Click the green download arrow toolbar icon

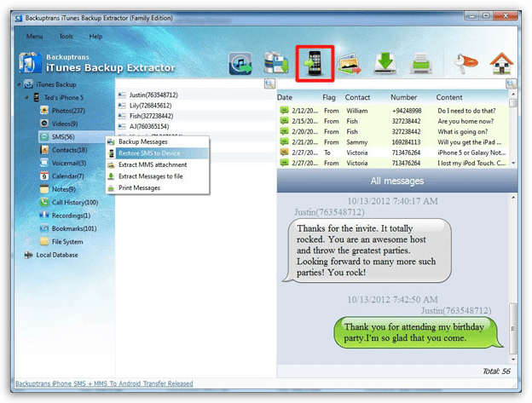pyautogui.click(x=385, y=63)
